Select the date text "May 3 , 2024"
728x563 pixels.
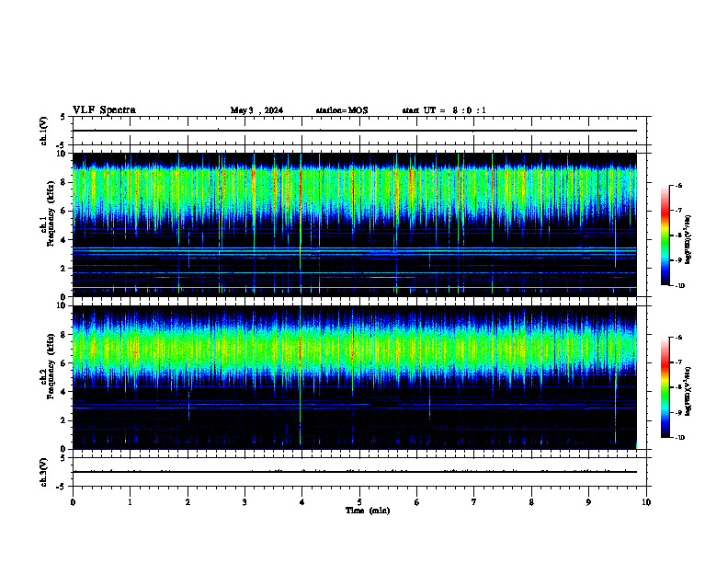point(256,110)
